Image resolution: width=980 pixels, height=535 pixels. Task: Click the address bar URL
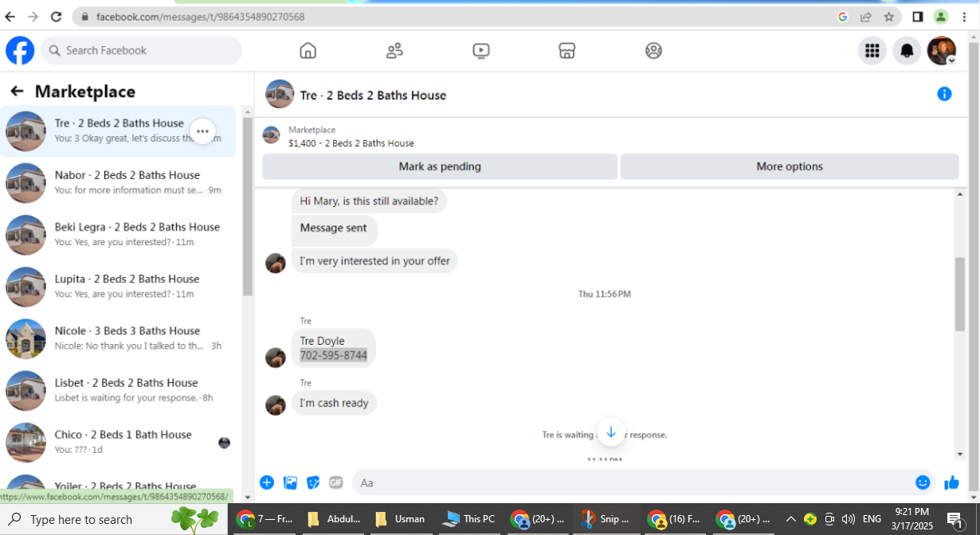pos(200,16)
